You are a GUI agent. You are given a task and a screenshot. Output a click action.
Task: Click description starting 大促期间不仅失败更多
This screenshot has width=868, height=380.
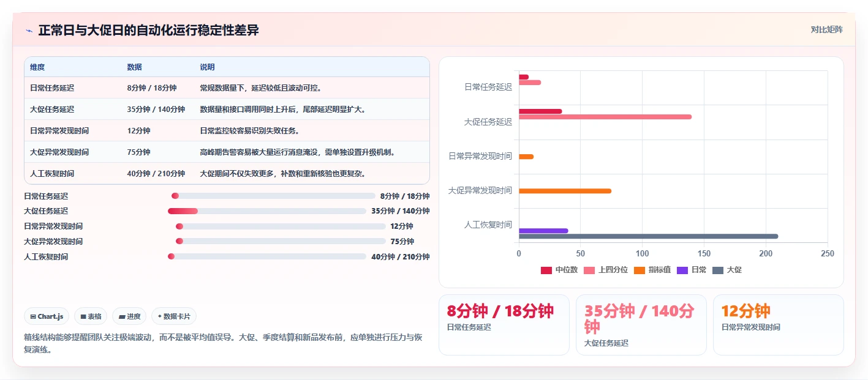[283, 174]
